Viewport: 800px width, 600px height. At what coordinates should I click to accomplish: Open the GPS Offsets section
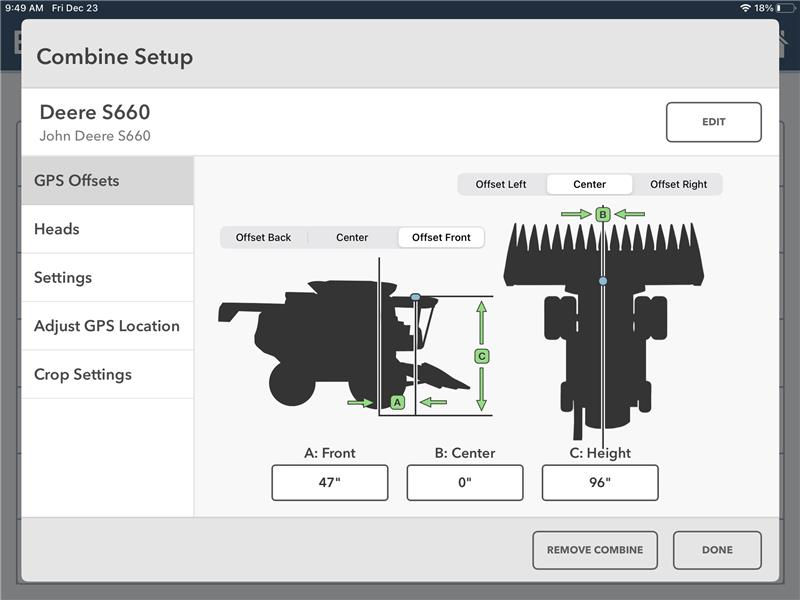point(108,181)
